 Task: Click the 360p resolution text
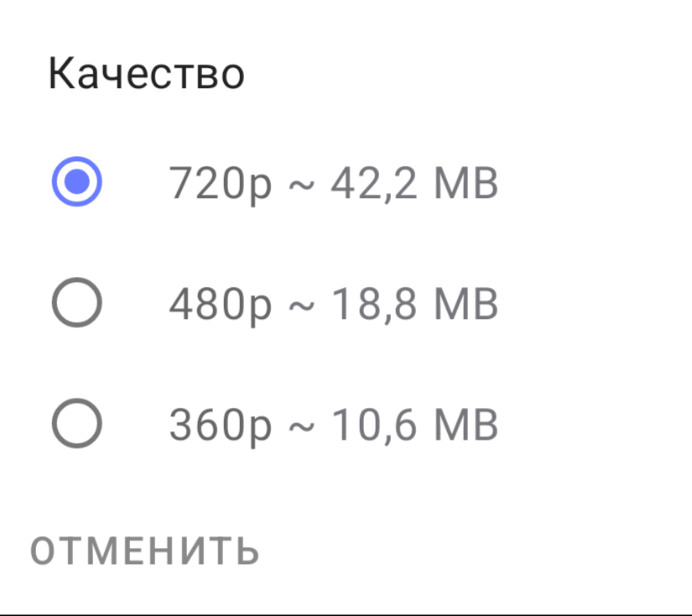[221, 425]
